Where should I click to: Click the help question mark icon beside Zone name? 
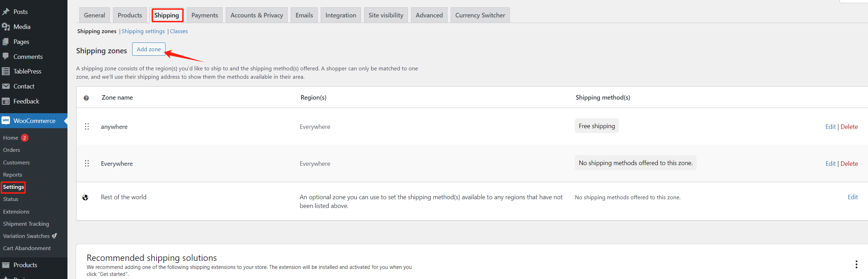coord(86,98)
